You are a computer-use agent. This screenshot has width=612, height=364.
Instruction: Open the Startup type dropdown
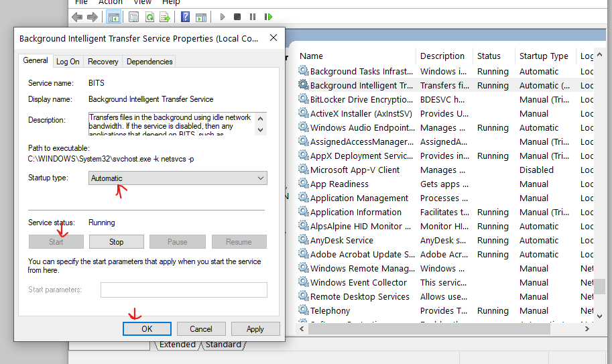[x=178, y=178]
